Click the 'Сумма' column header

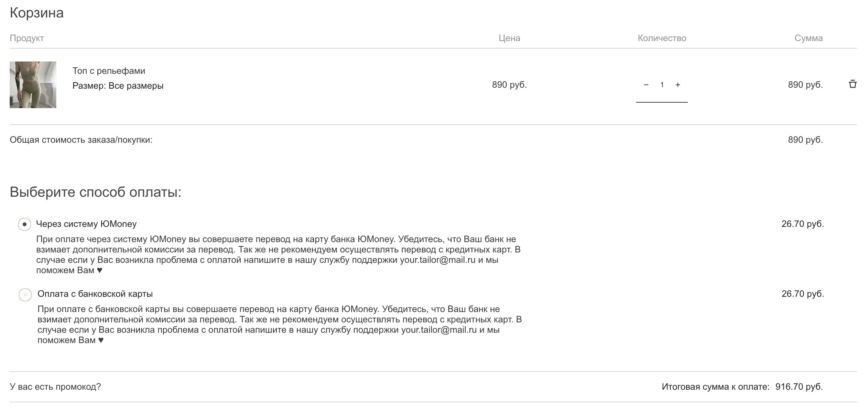(809, 38)
